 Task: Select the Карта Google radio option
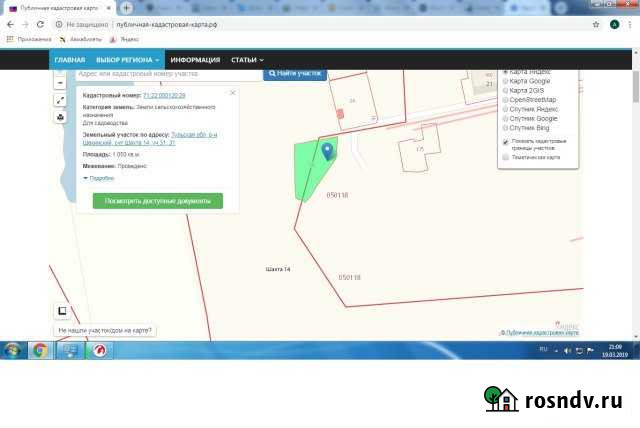coord(505,82)
